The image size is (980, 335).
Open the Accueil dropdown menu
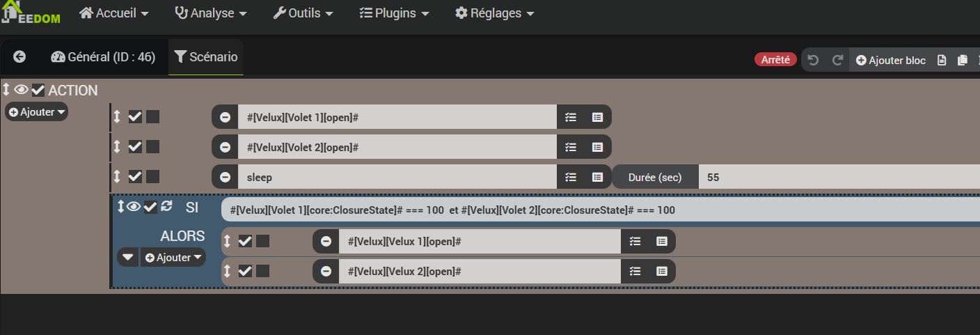coord(114,13)
